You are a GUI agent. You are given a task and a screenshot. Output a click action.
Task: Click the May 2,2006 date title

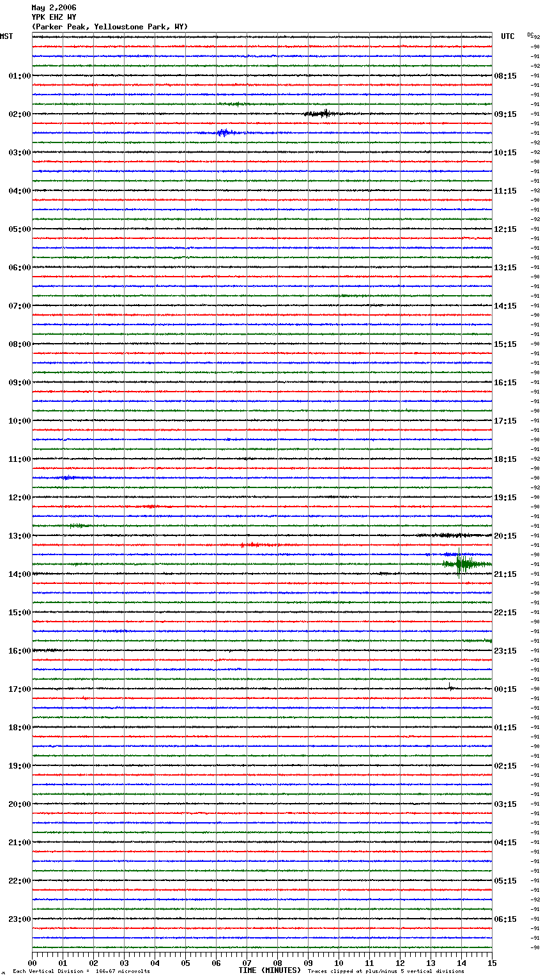click(54, 8)
